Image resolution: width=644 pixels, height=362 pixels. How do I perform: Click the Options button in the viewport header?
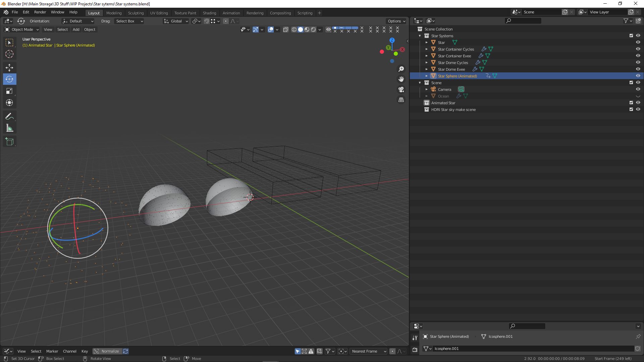tap(396, 21)
